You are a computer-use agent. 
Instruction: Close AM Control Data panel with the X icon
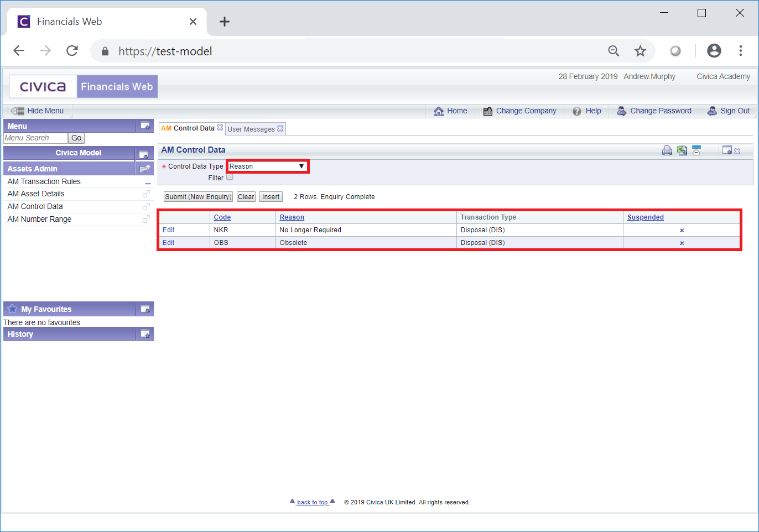click(x=737, y=151)
